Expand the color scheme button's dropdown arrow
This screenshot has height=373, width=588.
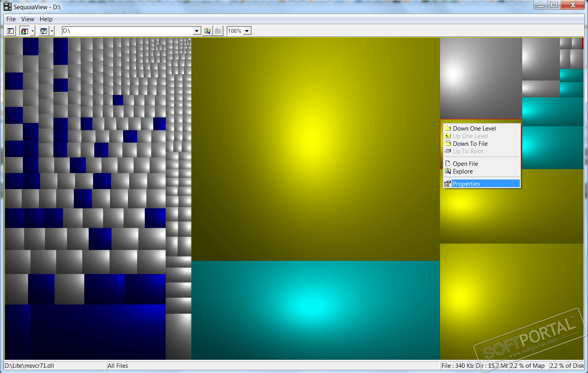point(32,31)
